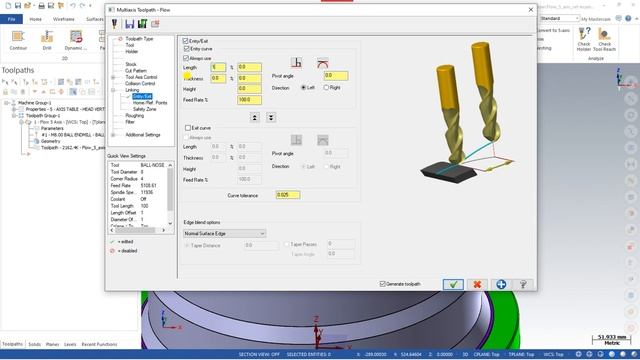Switch to the Levels panel tab
640x360 pixels.
[70, 344]
